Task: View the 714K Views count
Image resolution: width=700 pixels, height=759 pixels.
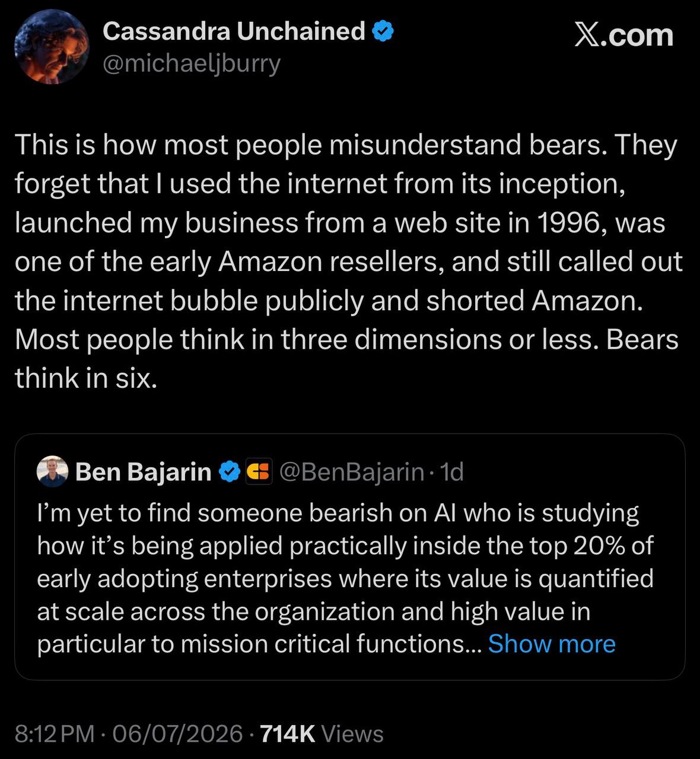Action: (x=322, y=734)
